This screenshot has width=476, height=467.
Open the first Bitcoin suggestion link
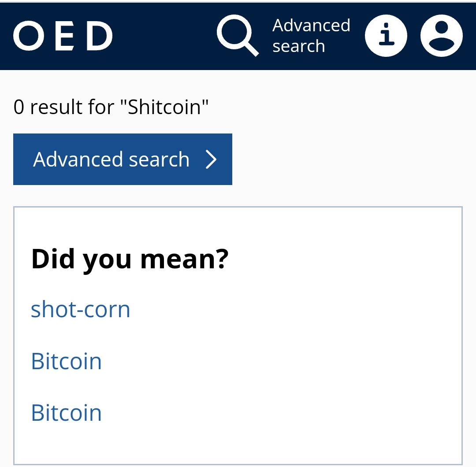coord(67,361)
